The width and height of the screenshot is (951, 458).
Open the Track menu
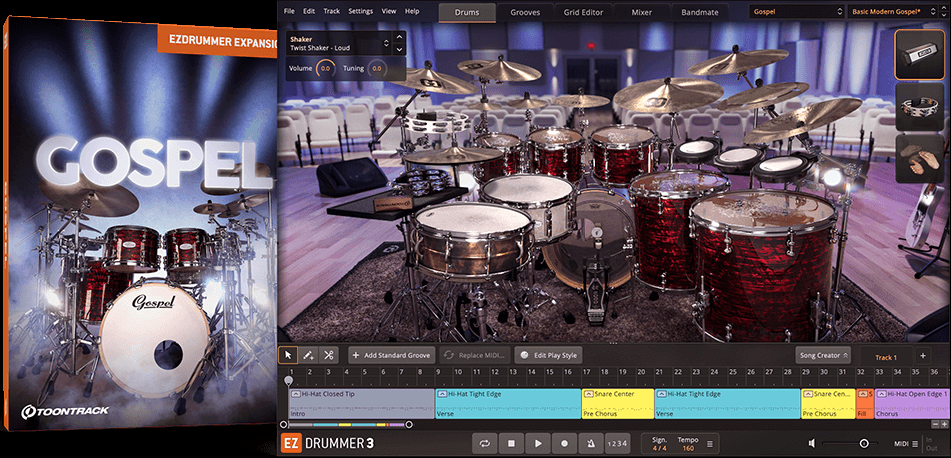tap(332, 12)
